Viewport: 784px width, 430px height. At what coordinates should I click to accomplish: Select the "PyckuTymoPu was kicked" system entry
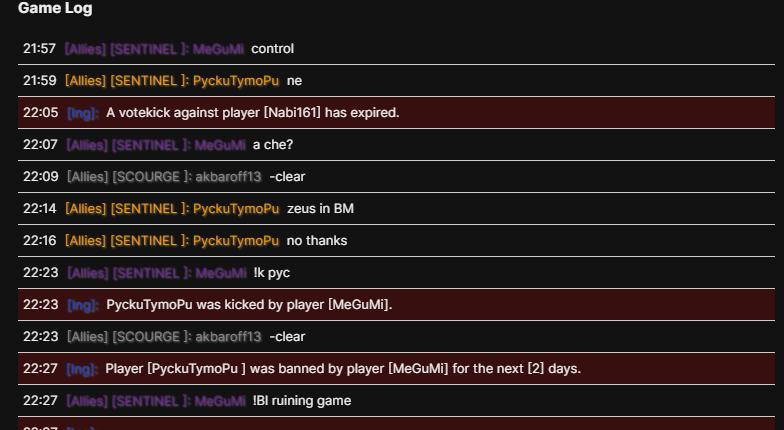pyautogui.click(x=249, y=304)
